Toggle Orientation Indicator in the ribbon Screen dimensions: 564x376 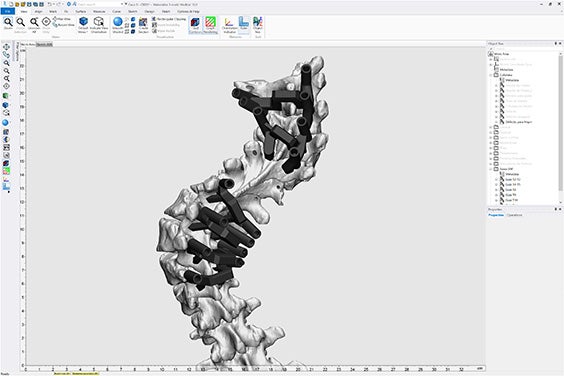coord(229,25)
